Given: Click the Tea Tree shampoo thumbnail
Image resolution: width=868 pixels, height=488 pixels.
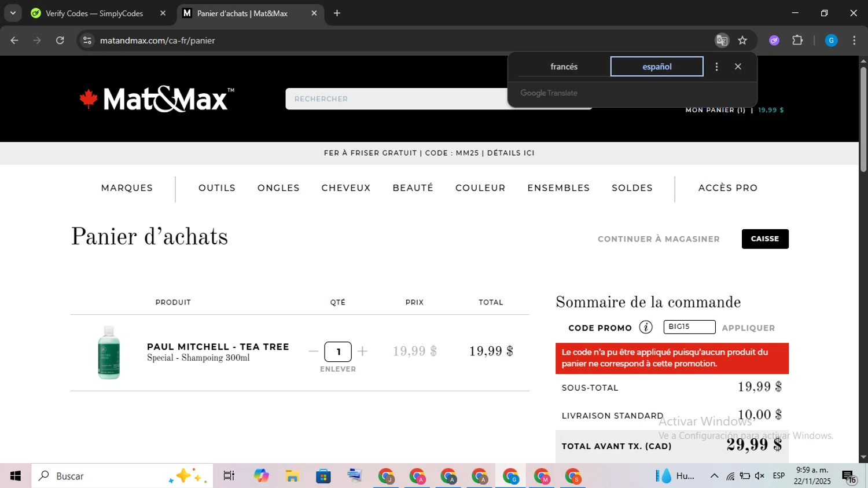Looking at the screenshot, I should pyautogui.click(x=109, y=353).
